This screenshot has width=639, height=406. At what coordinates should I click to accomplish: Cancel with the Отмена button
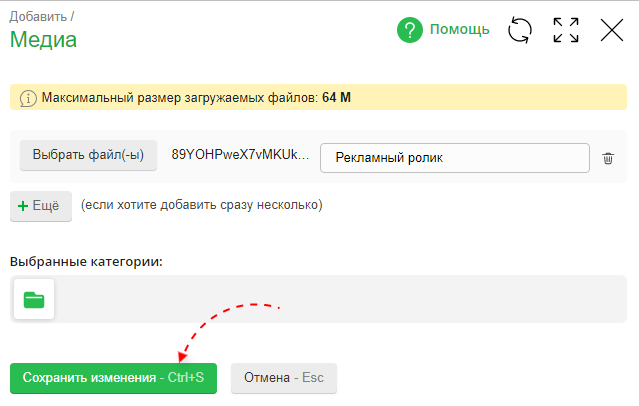[x=284, y=379]
